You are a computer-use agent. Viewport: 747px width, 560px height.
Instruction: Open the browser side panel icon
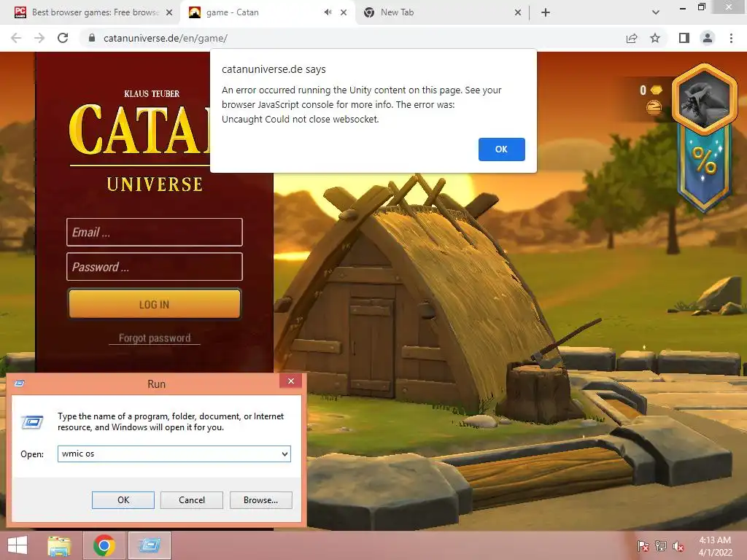point(684,38)
